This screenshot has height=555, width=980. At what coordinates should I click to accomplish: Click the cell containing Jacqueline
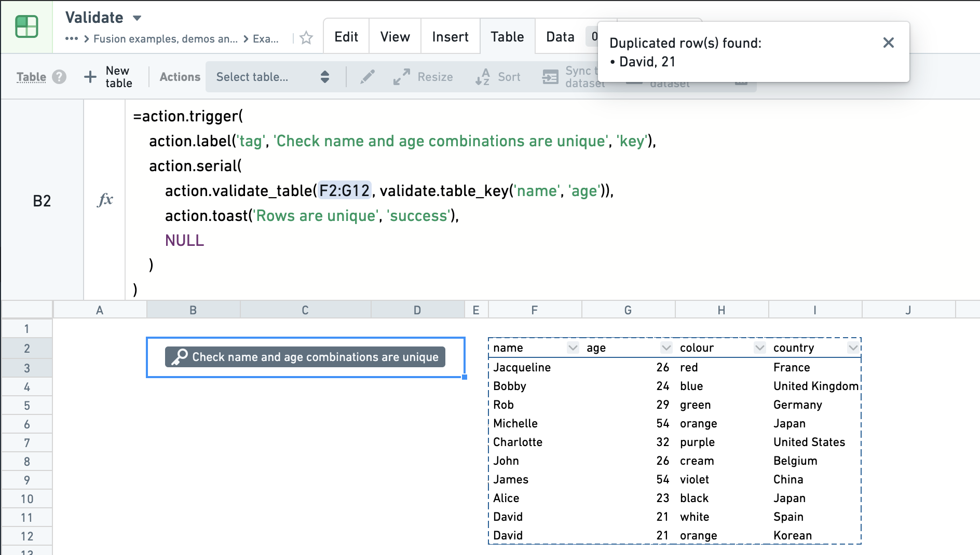click(535, 367)
